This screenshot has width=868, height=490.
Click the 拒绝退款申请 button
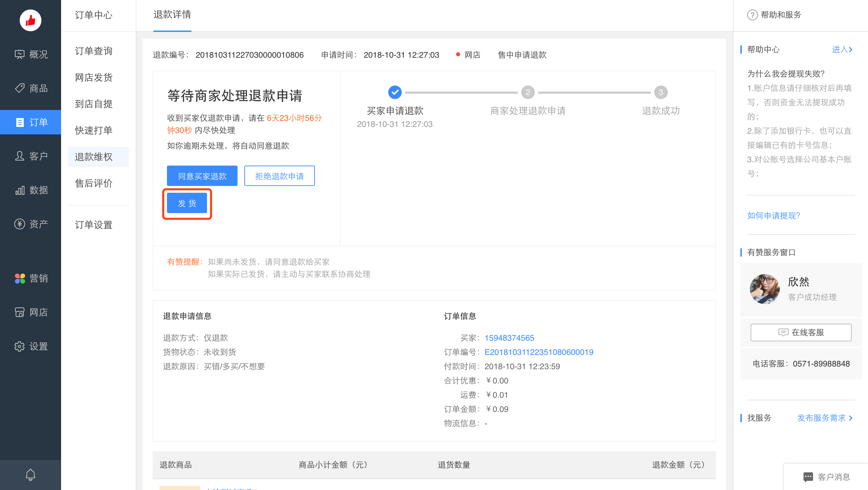click(279, 176)
